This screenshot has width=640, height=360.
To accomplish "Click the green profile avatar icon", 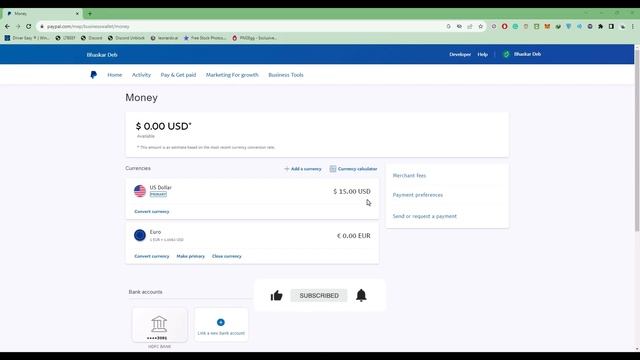I will point(506,54).
